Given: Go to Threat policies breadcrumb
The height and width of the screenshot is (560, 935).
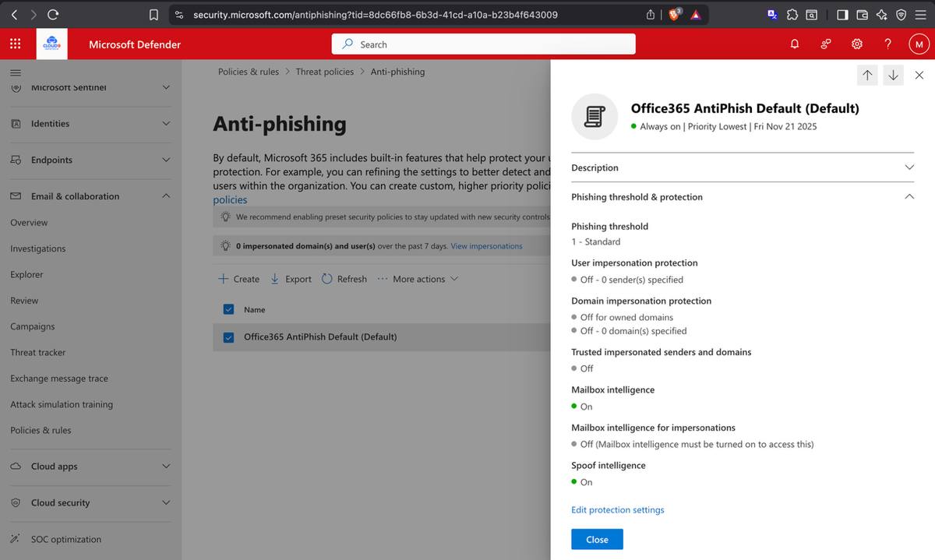Looking at the screenshot, I should [x=325, y=72].
